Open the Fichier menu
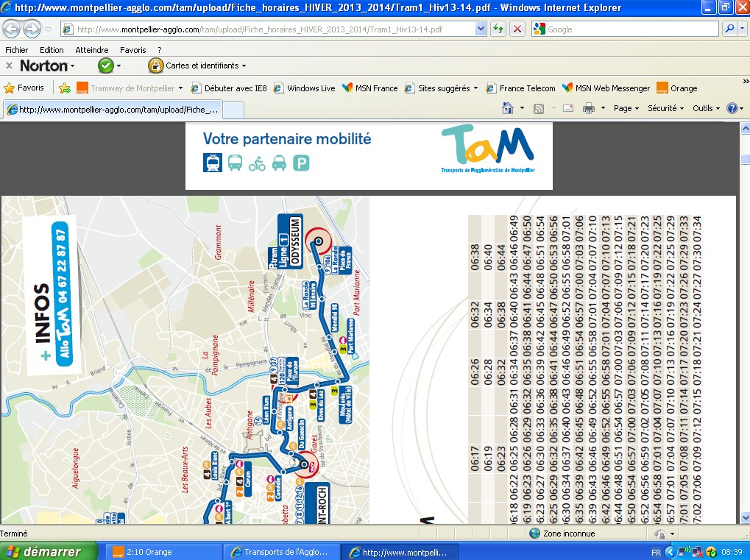This screenshot has width=750, height=560. click(x=16, y=50)
